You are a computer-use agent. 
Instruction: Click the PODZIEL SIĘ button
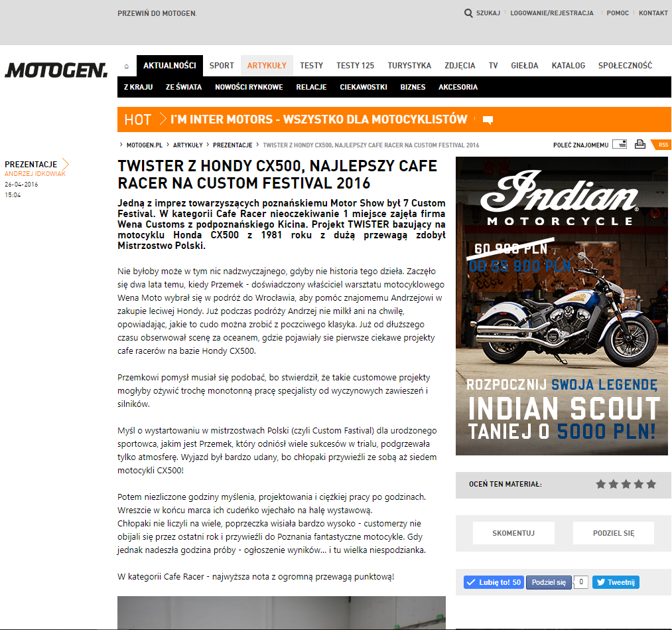(x=614, y=533)
